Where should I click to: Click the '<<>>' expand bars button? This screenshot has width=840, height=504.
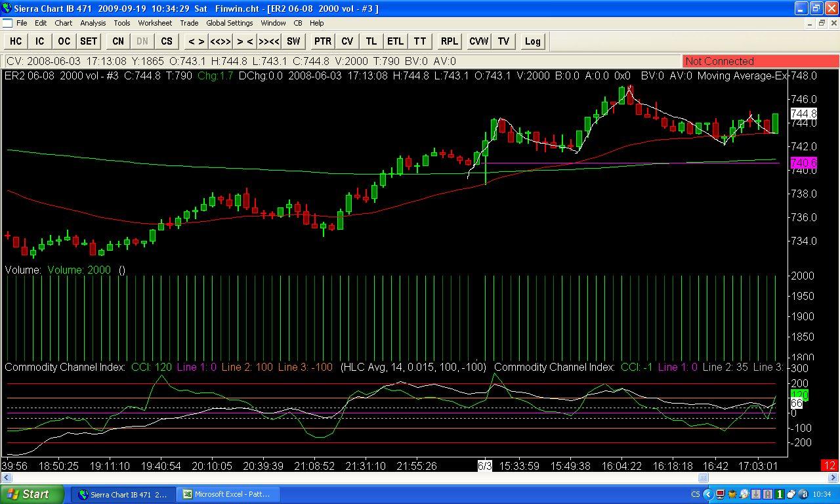[220, 41]
